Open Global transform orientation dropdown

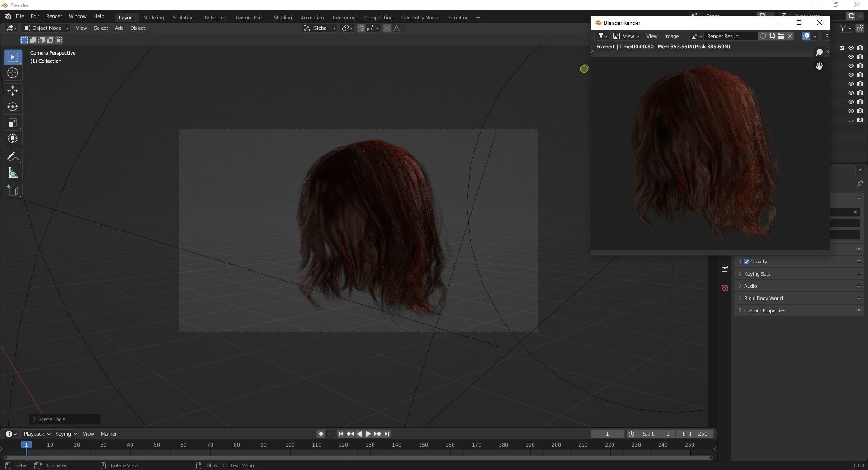click(320, 28)
